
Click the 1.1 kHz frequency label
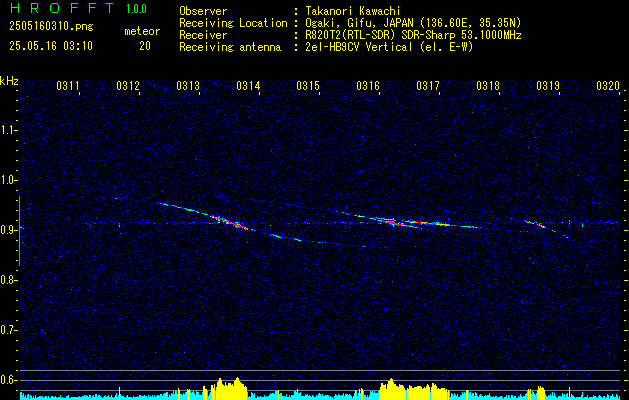pyautogui.click(x=8, y=130)
